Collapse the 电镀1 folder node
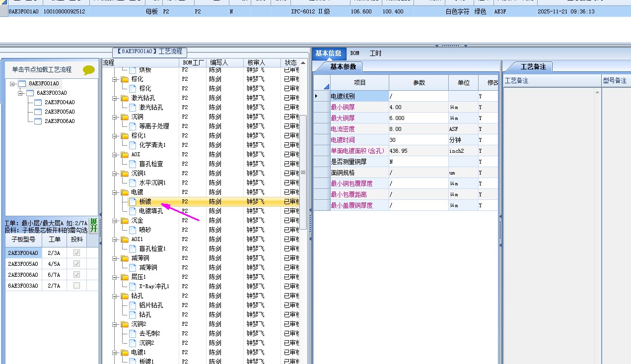Viewport: 631px width, 364px height. point(115,353)
